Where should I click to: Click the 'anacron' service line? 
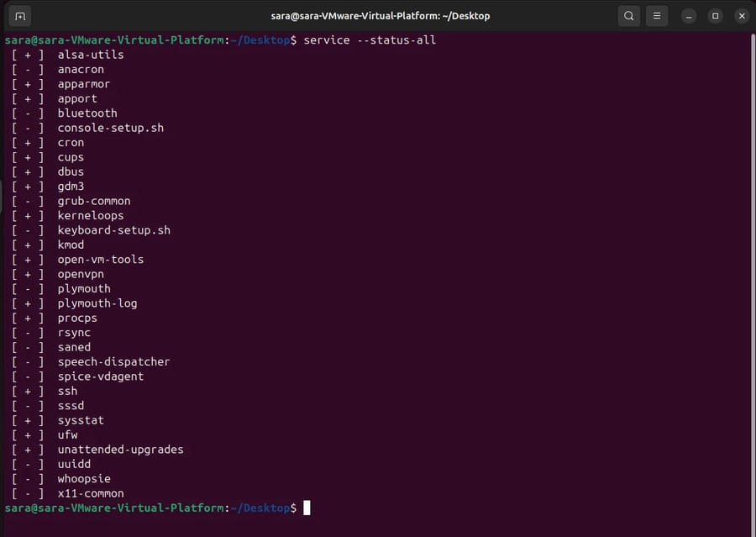coord(58,70)
